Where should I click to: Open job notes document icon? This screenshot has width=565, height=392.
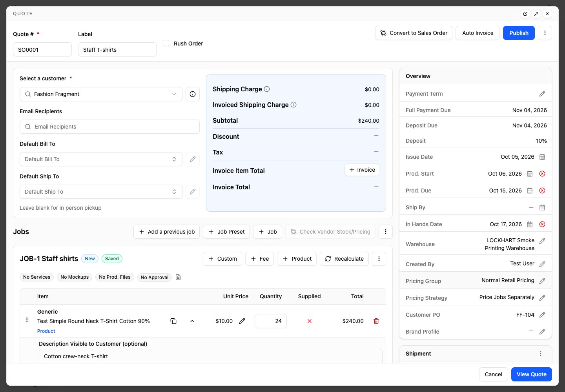[178, 277]
